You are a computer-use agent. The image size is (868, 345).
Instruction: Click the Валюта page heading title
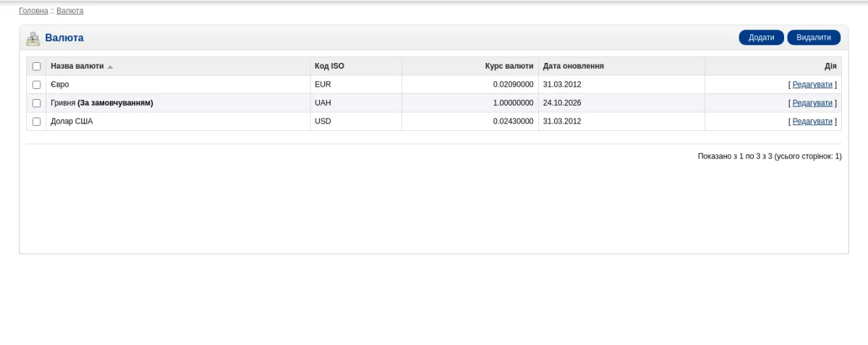[x=64, y=38]
